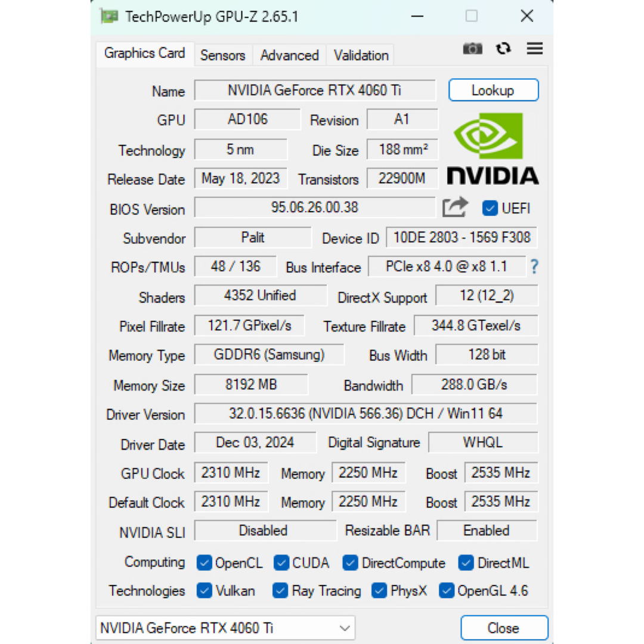The height and width of the screenshot is (644, 644).
Task: Toggle the Ray Tracing checkbox
Action: pyautogui.click(x=280, y=590)
